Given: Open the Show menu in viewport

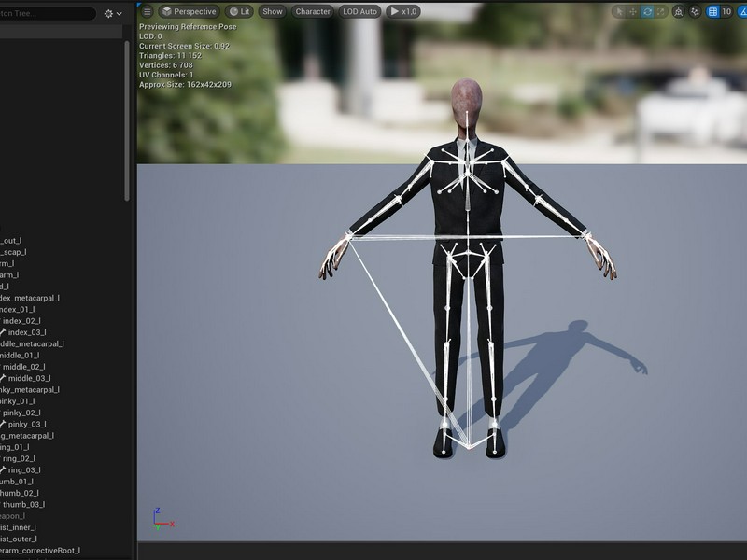Looking at the screenshot, I should (273, 11).
